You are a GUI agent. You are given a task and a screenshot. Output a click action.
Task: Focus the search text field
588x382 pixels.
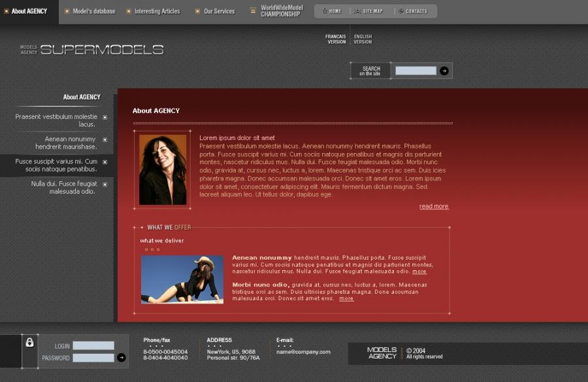pyautogui.click(x=416, y=71)
